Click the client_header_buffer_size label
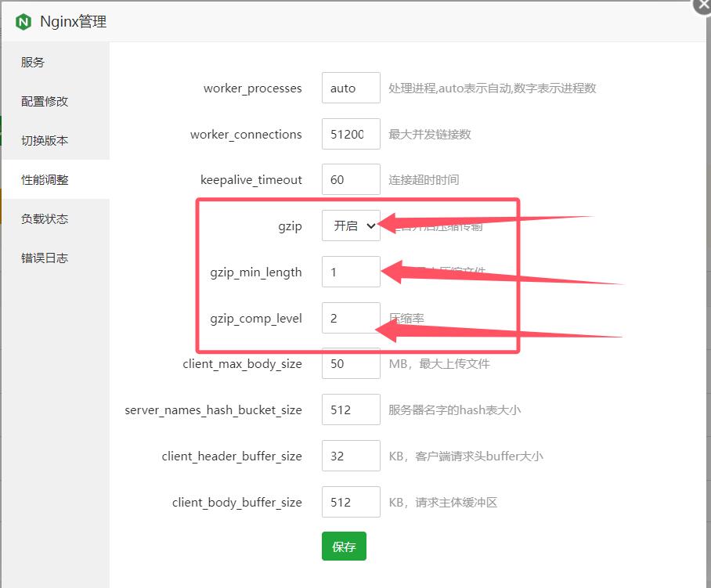 click(232, 456)
